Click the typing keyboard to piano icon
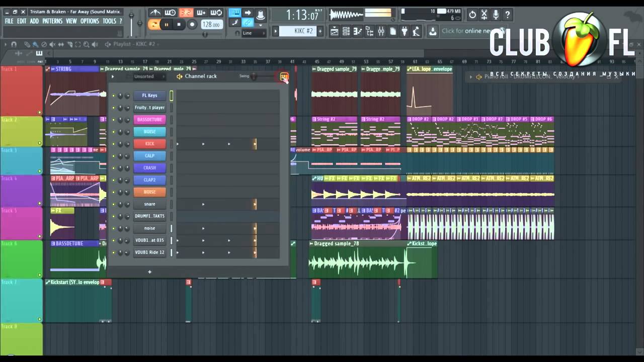644x362 pixels. 235,13
